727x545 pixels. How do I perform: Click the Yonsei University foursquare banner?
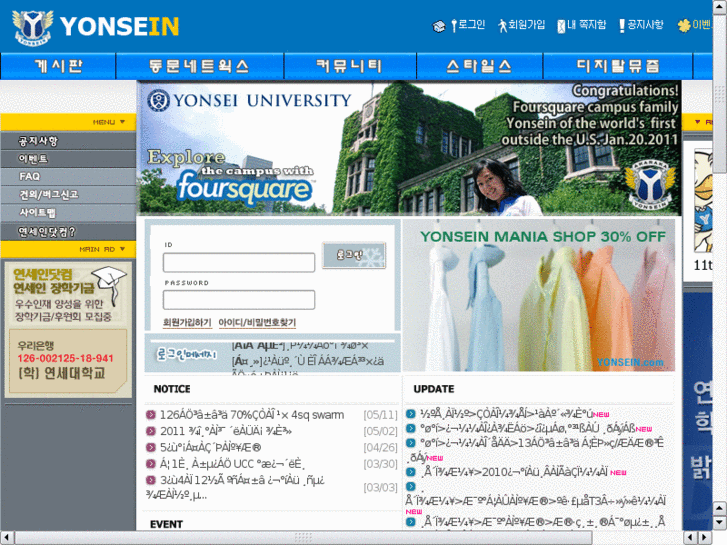409,148
